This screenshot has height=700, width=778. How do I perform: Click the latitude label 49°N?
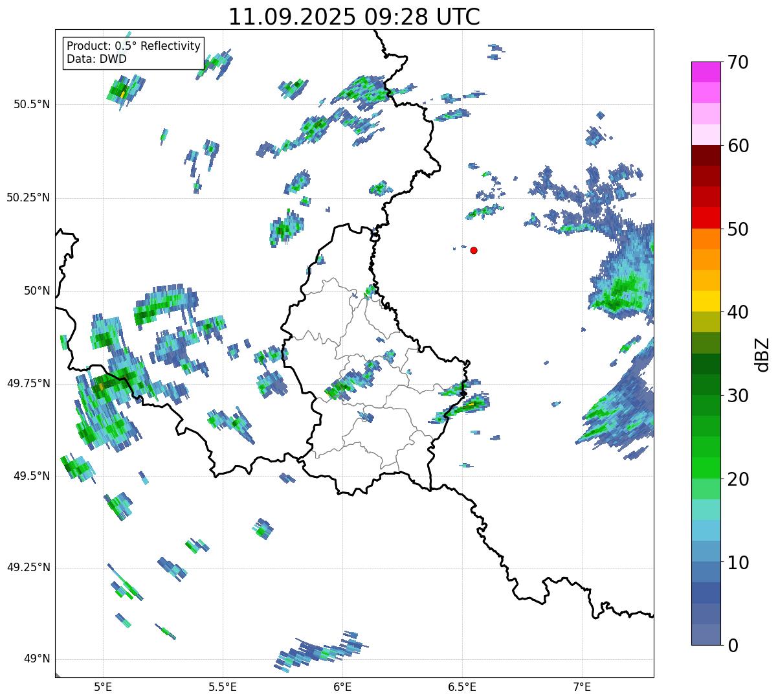[x=38, y=659]
